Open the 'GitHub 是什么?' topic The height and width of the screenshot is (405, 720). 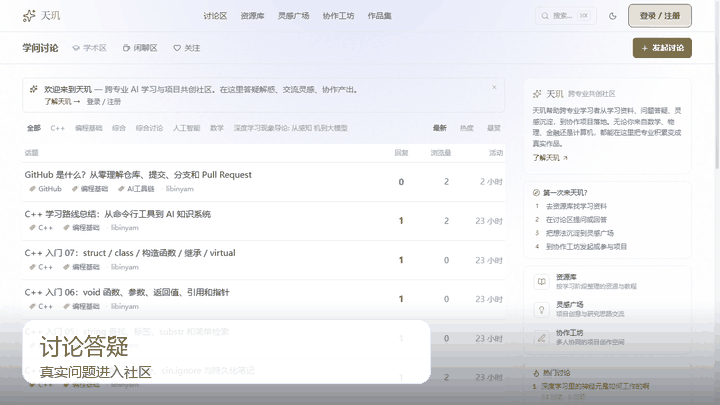(x=138, y=175)
